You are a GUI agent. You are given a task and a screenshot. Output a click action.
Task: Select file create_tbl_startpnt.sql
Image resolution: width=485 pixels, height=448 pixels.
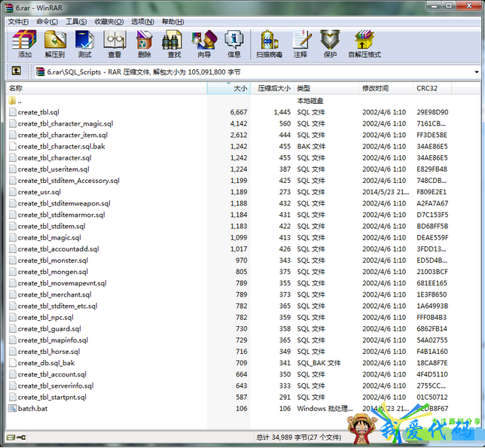52,398
